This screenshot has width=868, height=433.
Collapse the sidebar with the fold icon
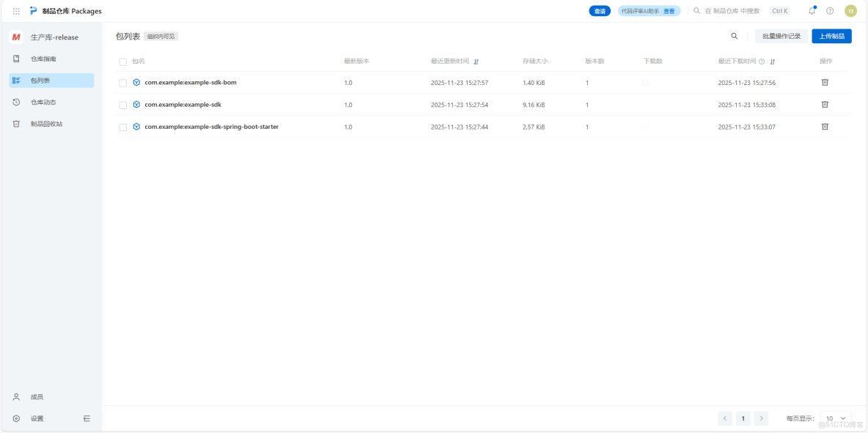[x=87, y=418]
